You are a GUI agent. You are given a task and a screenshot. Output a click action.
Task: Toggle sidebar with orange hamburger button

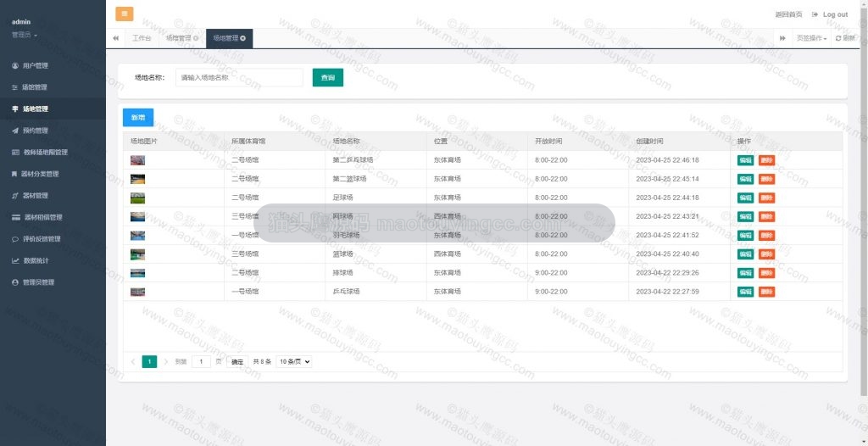pyautogui.click(x=124, y=14)
